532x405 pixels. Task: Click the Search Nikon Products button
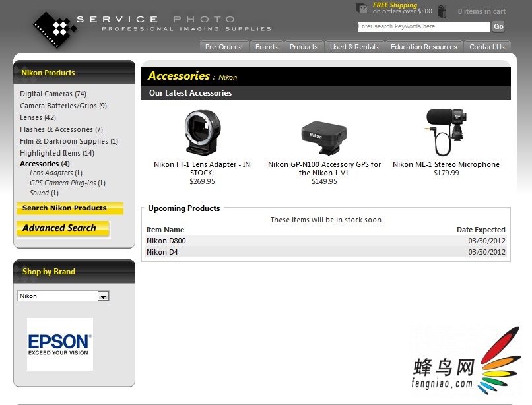(x=70, y=208)
